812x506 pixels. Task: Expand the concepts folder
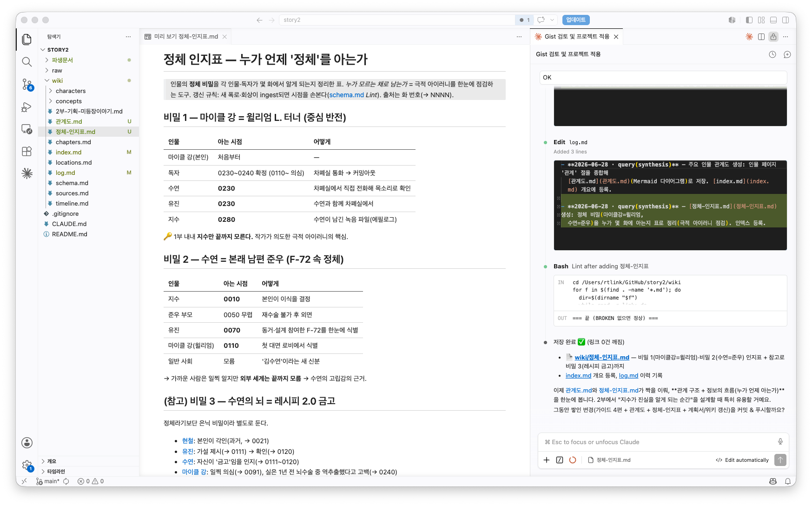click(x=51, y=101)
